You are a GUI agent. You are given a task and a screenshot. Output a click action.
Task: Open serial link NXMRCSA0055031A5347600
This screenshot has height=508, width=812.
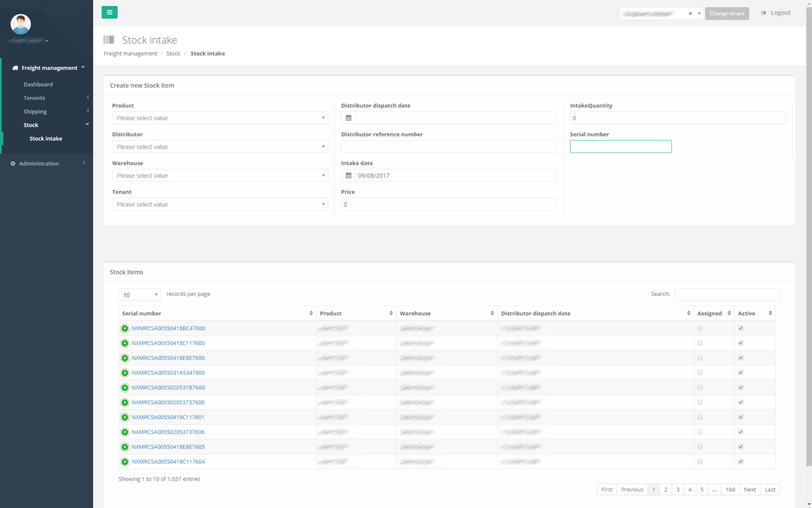click(x=168, y=373)
